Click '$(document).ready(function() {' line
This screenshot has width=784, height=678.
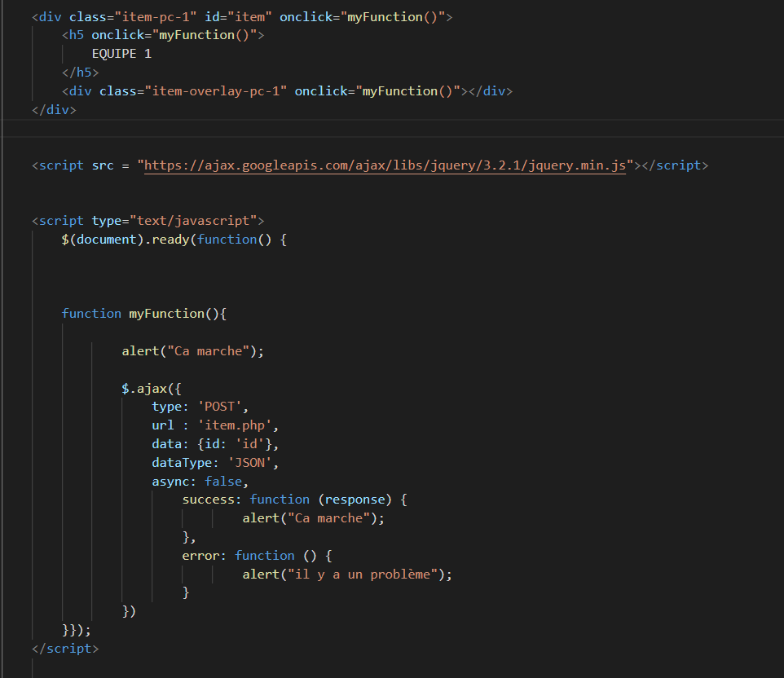174,240
